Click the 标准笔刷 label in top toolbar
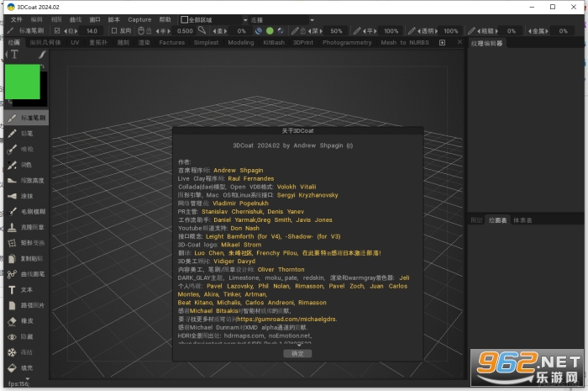The height and width of the screenshot is (391, 588). tap(32, 31)
